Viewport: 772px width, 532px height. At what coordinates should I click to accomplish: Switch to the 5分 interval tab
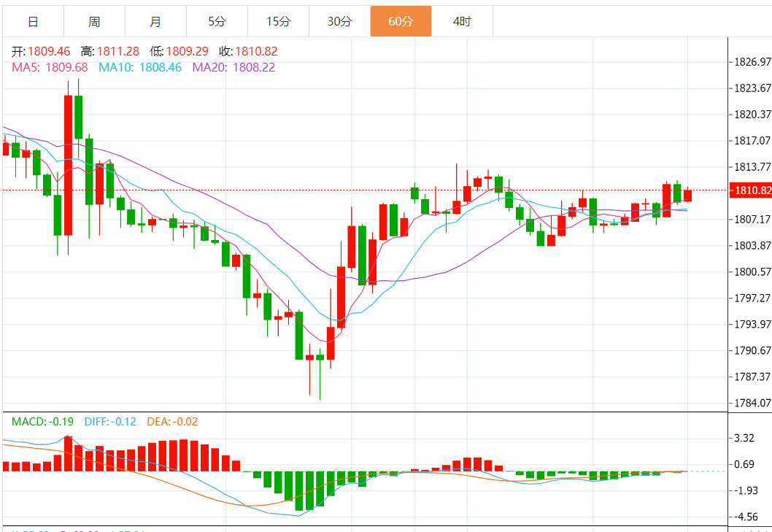(217, 21)
